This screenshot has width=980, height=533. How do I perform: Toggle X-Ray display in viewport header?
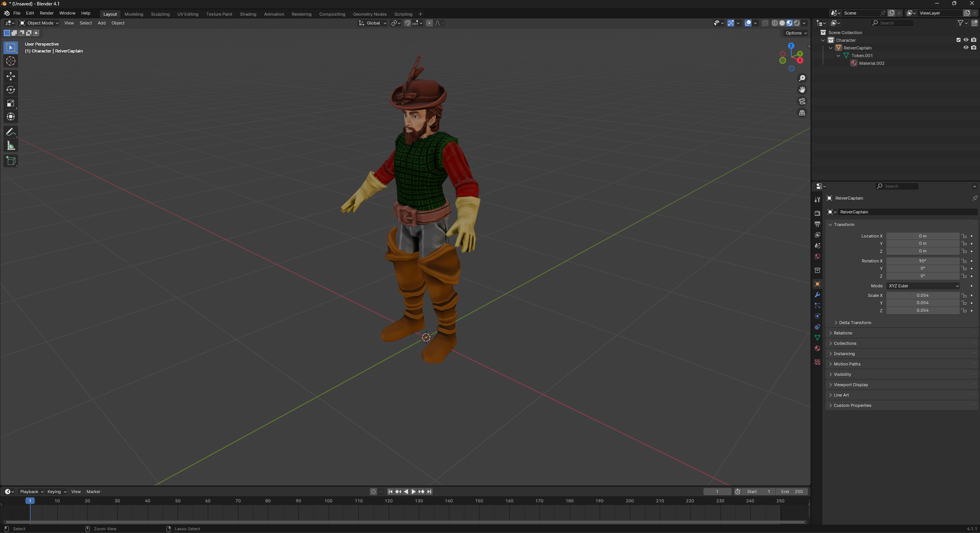[x=765, y=23]
